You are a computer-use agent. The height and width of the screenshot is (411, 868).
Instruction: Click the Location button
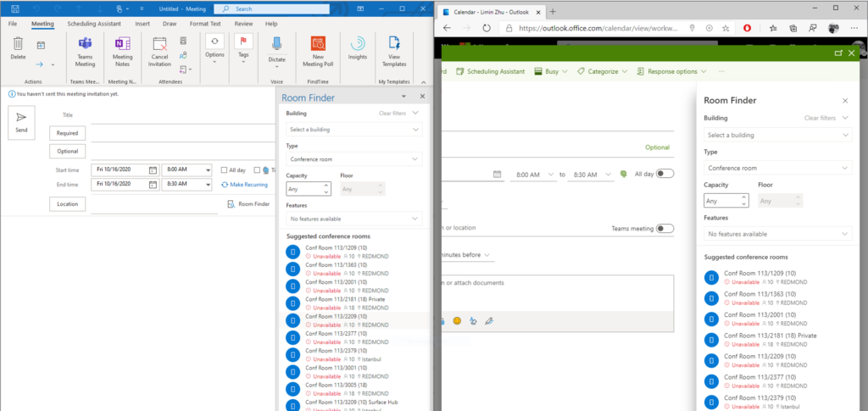click(x=67, y=204)
